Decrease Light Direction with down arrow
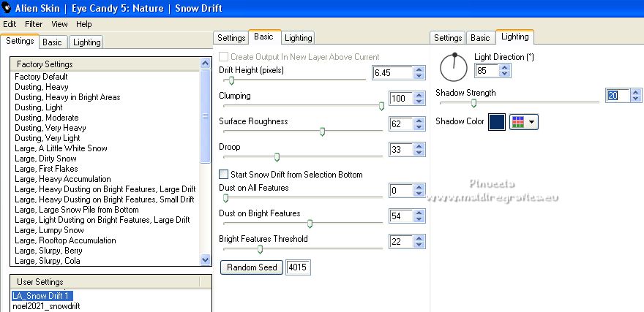The width and height of the screenshot is (644, 312). 505,74
